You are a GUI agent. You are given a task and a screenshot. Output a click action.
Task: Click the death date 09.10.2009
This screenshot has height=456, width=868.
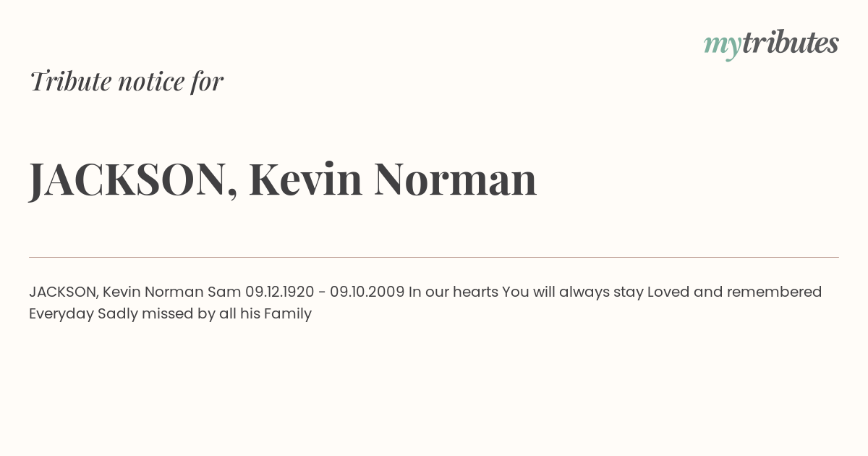(367, 292)
